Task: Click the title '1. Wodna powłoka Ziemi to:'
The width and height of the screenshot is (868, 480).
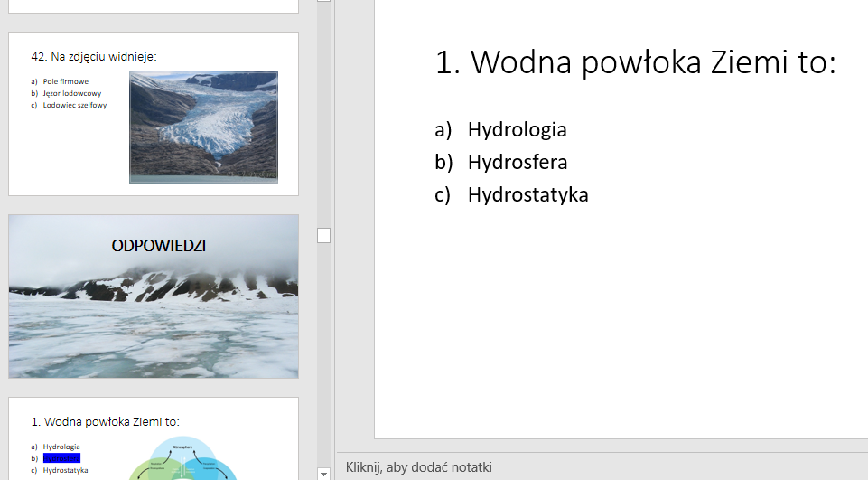Action: pyautogui.click(x=635, y=62)
